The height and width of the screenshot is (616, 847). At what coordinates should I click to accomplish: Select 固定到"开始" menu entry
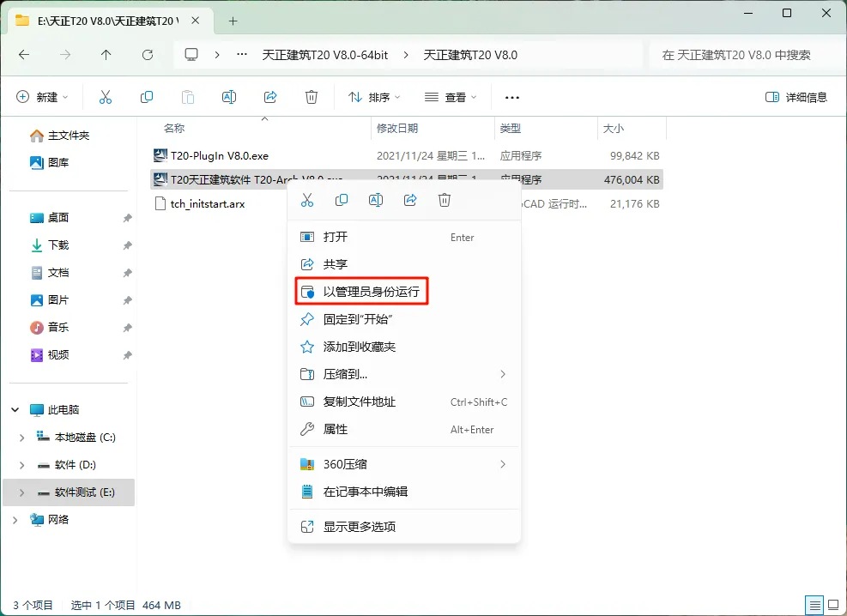click(x=404, y=319)
